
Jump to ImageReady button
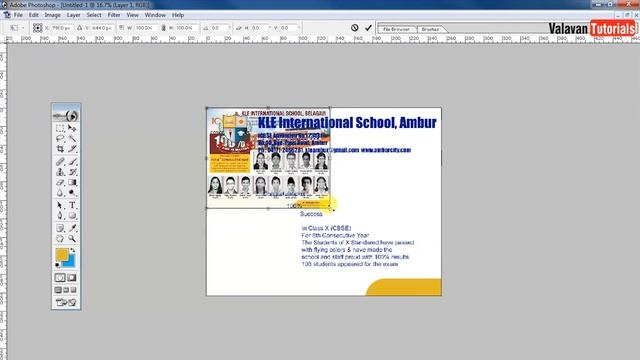pos(66,302)
